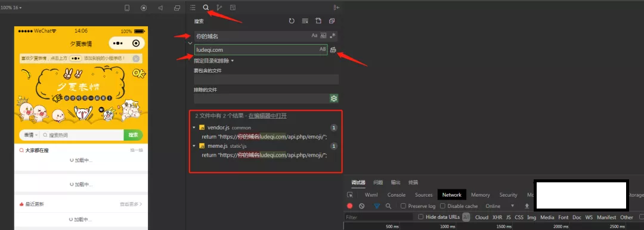Click the green 搜索 button in simulator
644x230 pixels.
point(133,135)
